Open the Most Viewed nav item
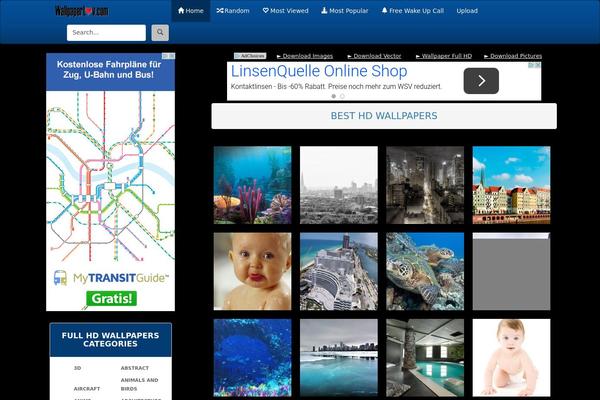This screenshot has height=400, width=600. 285,11
